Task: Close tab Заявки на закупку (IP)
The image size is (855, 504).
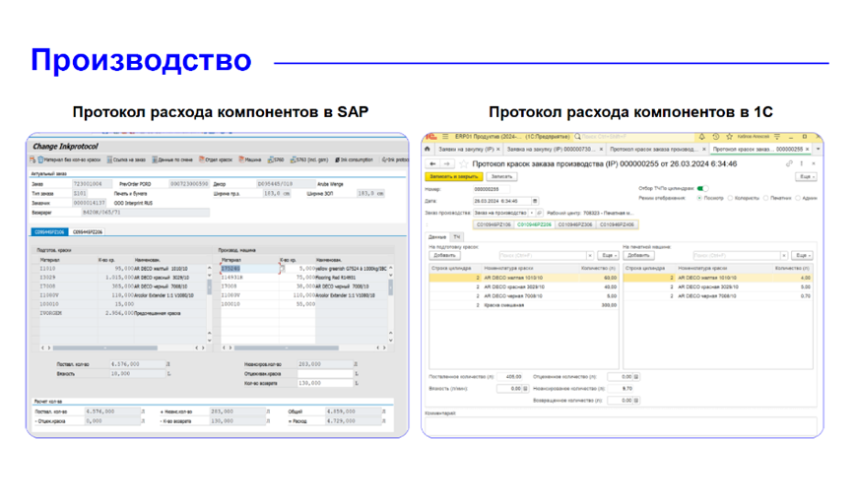Action: (498, 149)
